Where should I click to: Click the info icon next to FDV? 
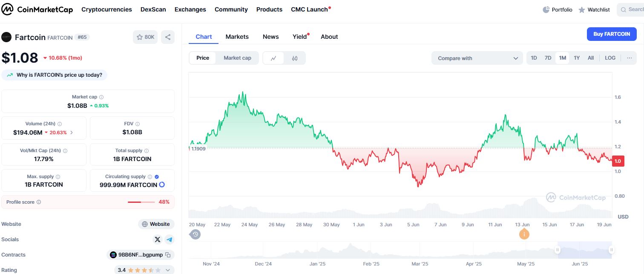click(138, 124)
